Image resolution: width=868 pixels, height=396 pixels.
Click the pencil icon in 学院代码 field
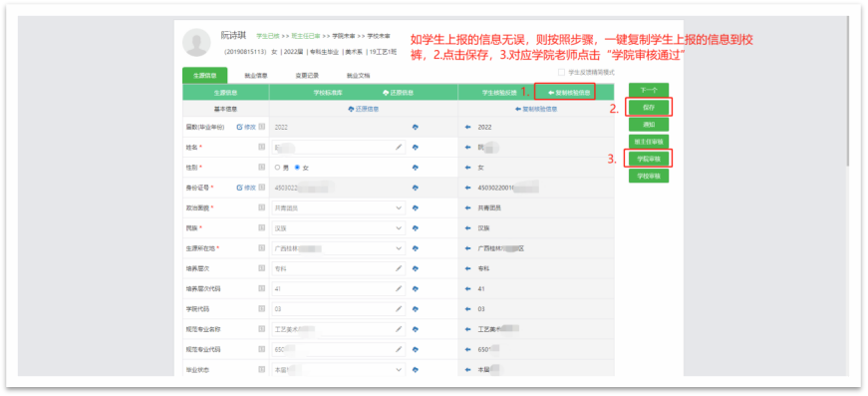399,309
